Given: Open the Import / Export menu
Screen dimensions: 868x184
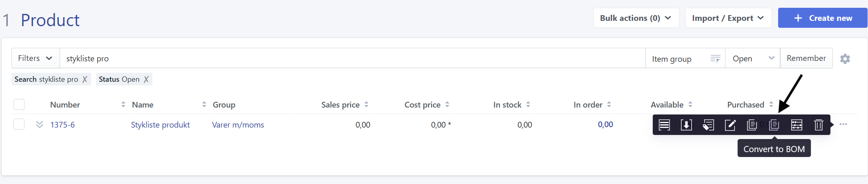Looking at the screenshot, I should point(728,18).
